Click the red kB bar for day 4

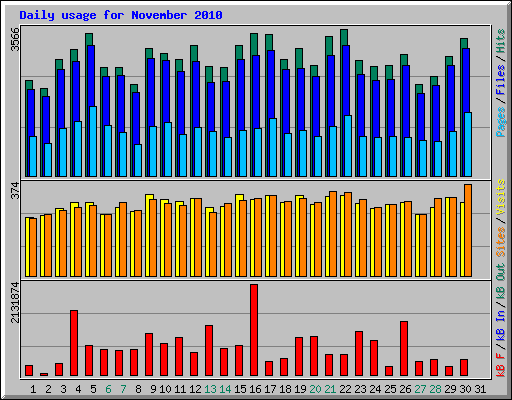[74, 343]
